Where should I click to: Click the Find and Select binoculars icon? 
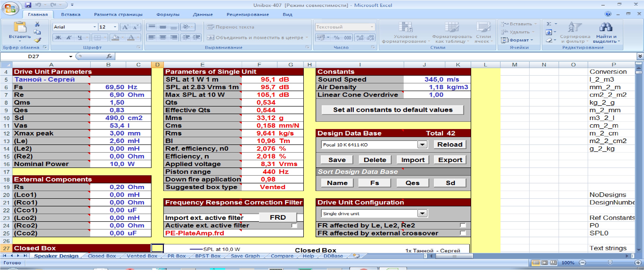pyautogui.click(x=606, y=27)
